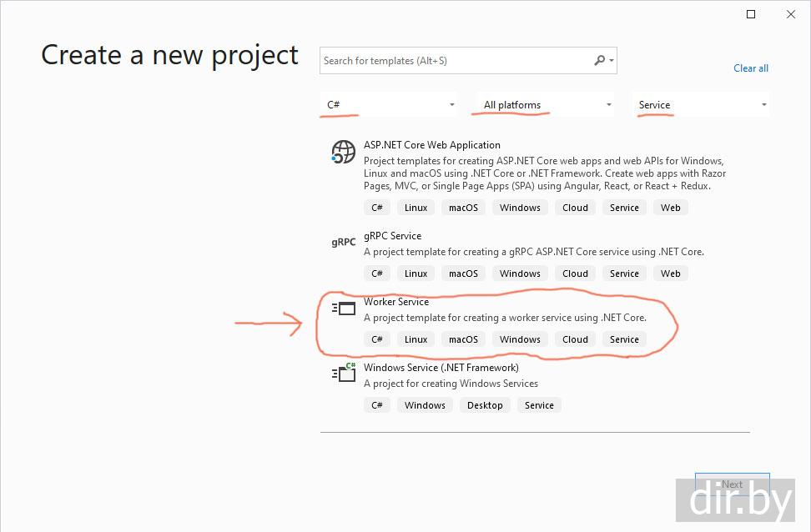Select the Worker Service template title
The height and width of the screenshot is (532, 811).
point(396,301)
